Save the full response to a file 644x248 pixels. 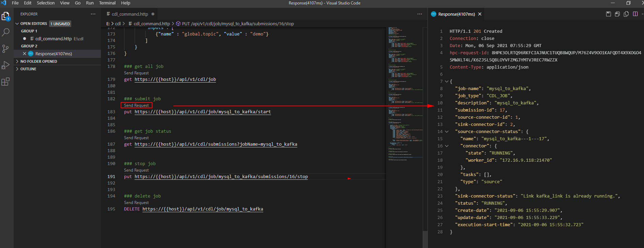[x=609, y=14]
